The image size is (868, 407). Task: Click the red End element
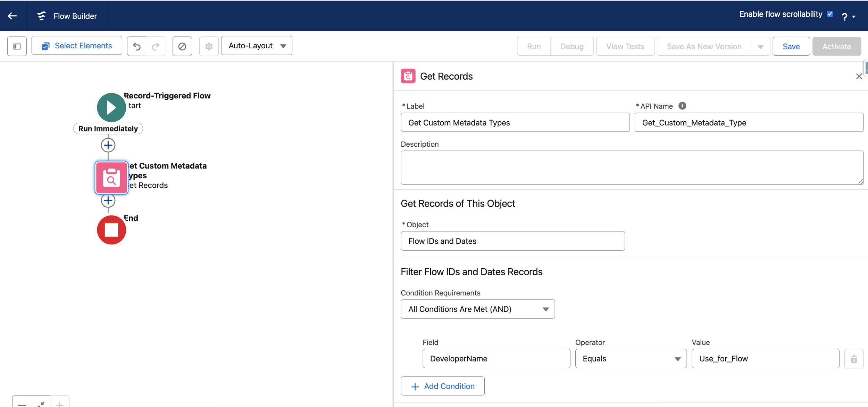[111, 230]
